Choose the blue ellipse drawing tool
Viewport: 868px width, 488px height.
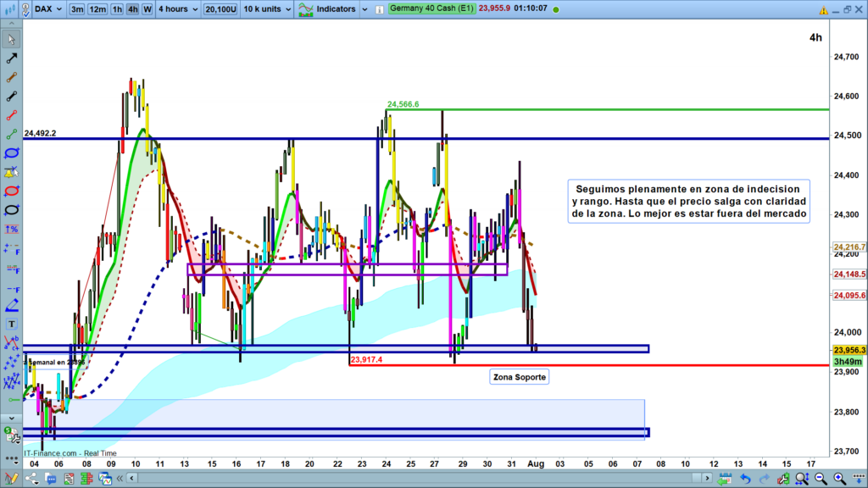[11, 152]
